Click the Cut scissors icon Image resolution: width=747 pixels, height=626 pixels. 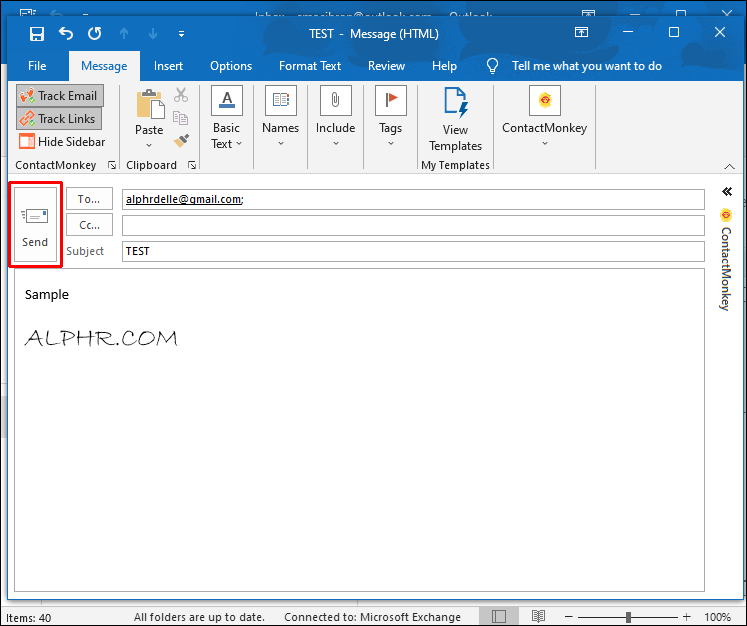click(181, 95)
